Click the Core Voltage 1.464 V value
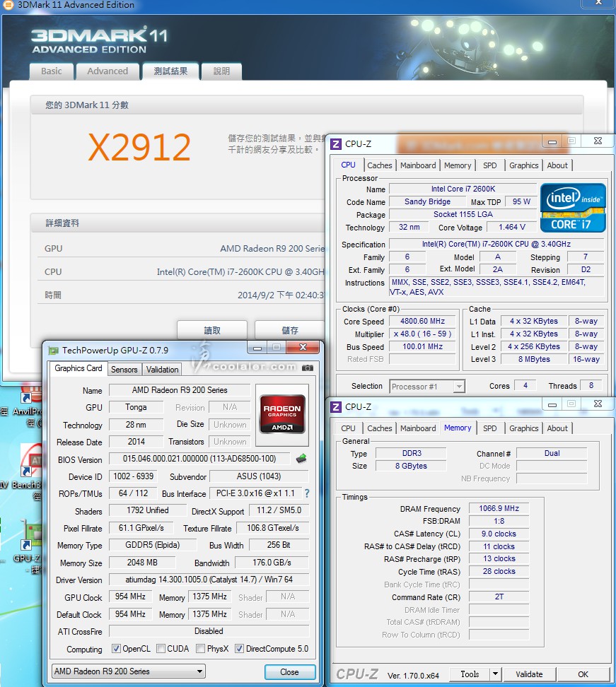Image resolution: width=616 pixels, height=687 pixels. 511,227
